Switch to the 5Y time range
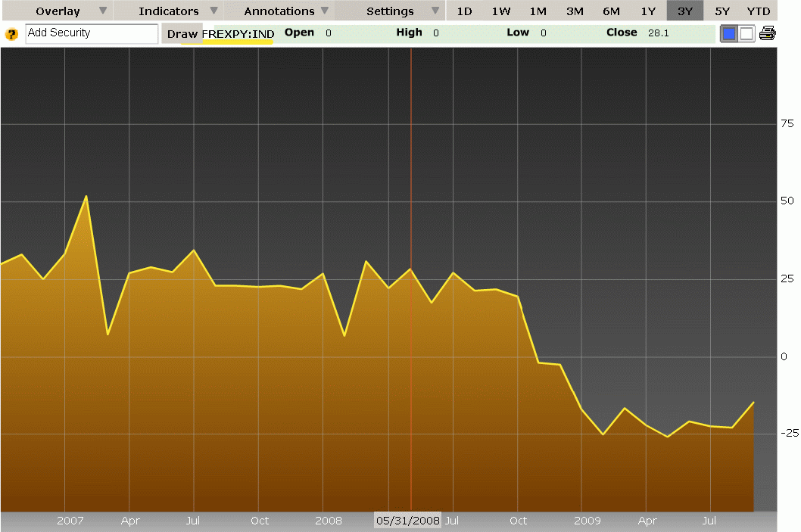This screenshot has height=532, width=801. [x=722, y=11]
